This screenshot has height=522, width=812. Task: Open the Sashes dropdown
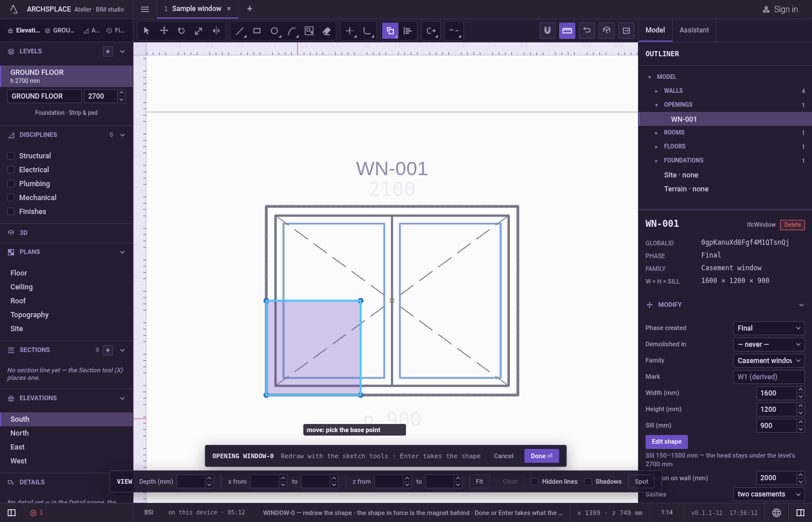(768, 494)
